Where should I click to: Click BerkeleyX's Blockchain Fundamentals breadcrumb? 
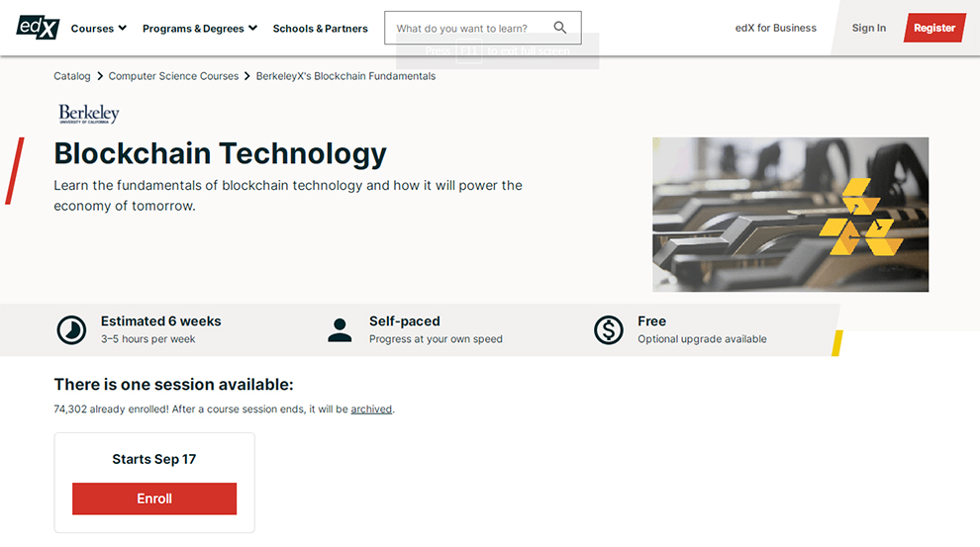tap(345, 75)
